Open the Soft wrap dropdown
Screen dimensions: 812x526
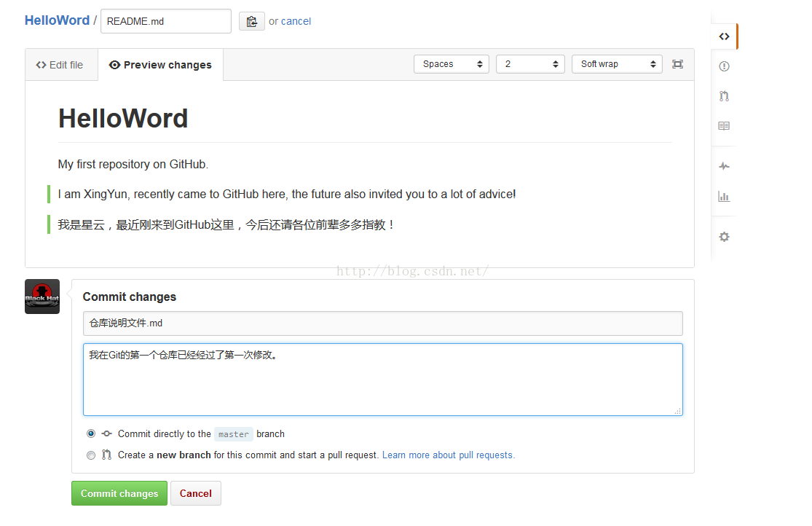point(617,64)
